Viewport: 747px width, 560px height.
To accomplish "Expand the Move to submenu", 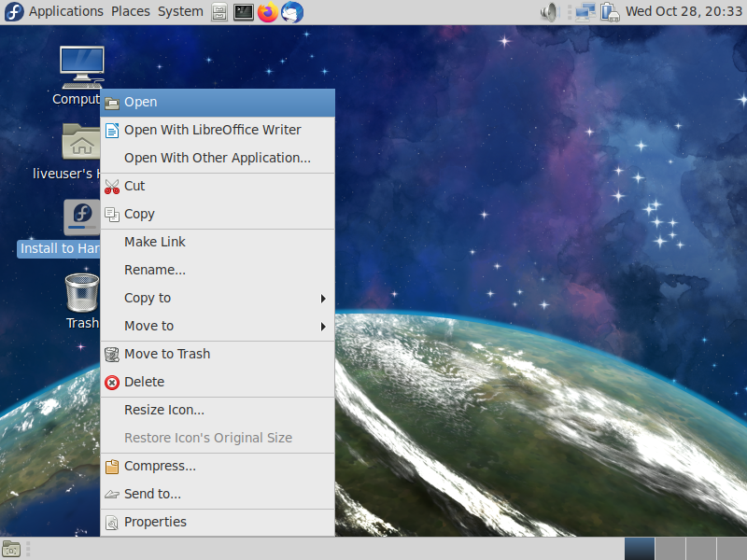I will [218, 326].
